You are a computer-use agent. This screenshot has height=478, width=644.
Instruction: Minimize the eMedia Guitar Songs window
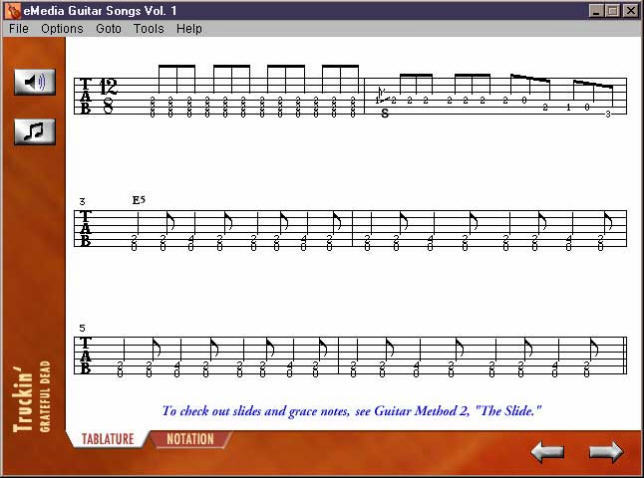coord(596,11)
